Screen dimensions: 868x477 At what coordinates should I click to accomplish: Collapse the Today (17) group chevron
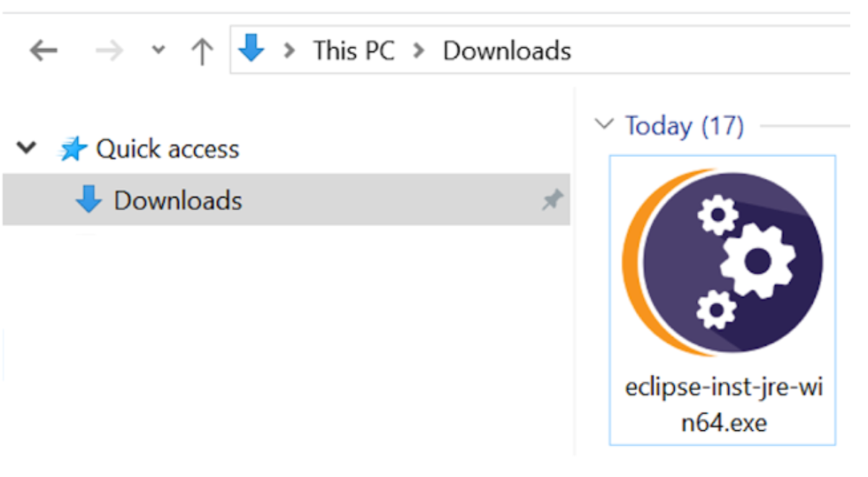point(604,123)
